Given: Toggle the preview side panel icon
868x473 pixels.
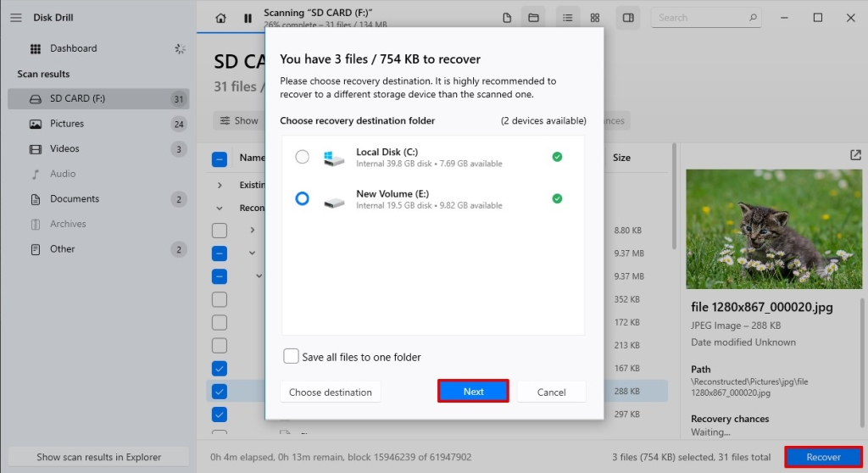Looking at the screenshot, I should coord(628,18).
